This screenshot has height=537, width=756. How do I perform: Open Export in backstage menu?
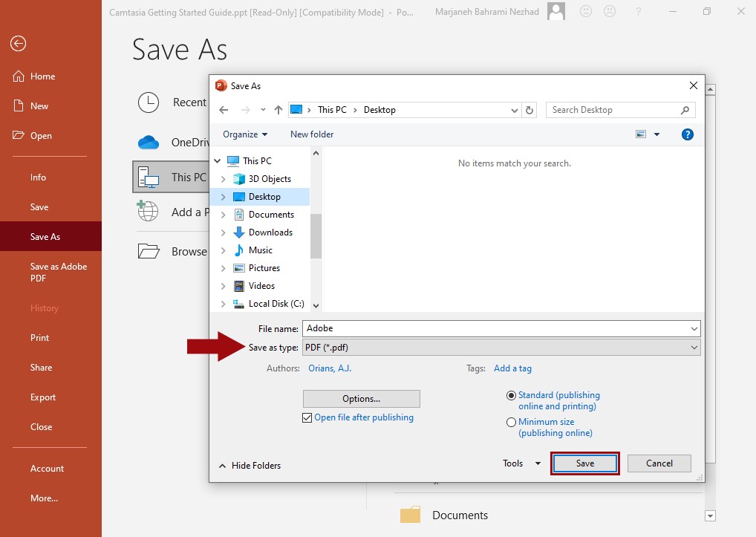[x=43, y=397]
